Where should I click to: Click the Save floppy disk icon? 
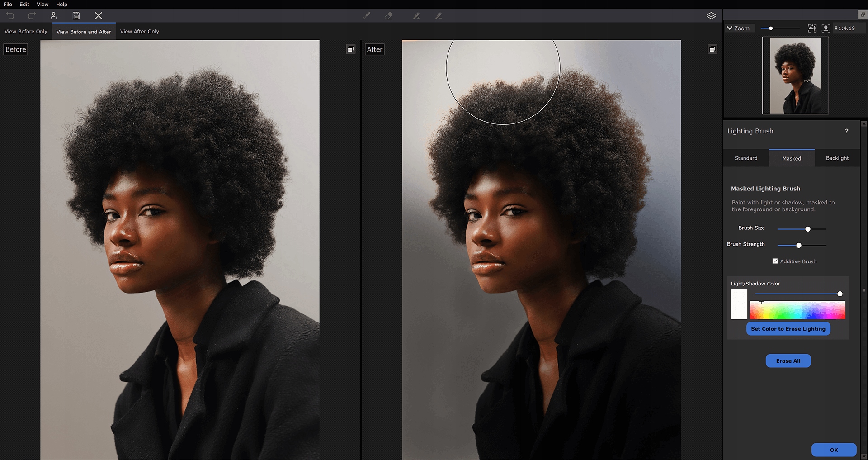pyautogui.click(x=76, y=16)
